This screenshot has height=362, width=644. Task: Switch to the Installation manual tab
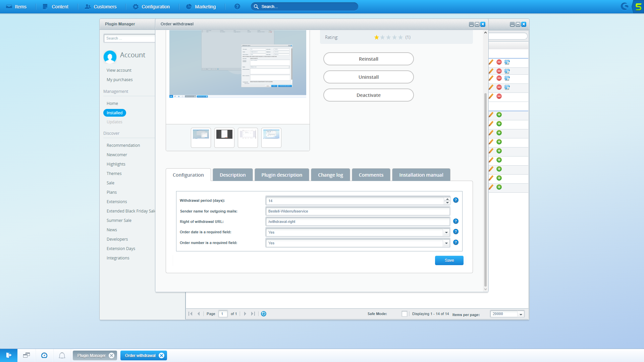pyautogui.click(x=421, y=175)
